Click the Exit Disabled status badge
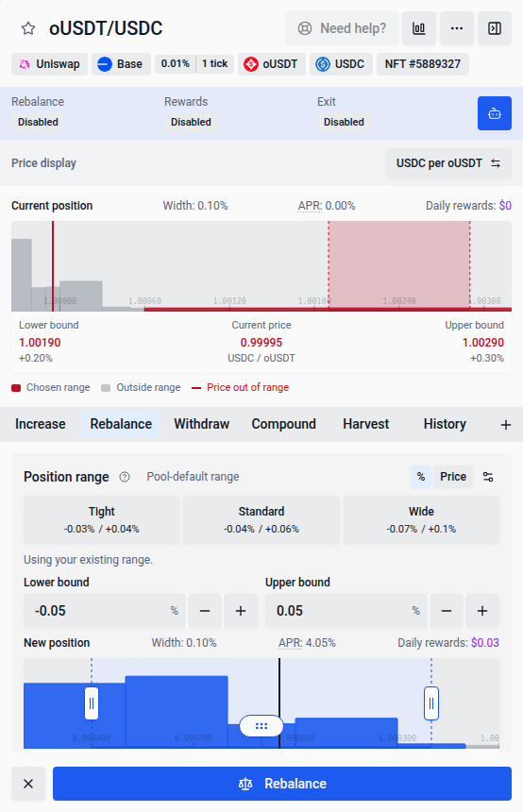 pyautogui.click(x=344, y=122)
